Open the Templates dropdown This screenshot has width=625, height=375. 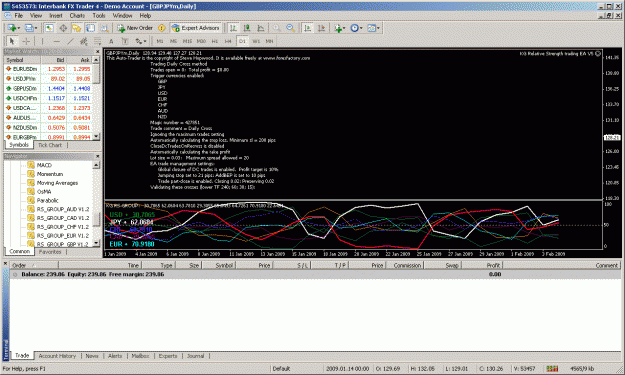tap(373, 28)
